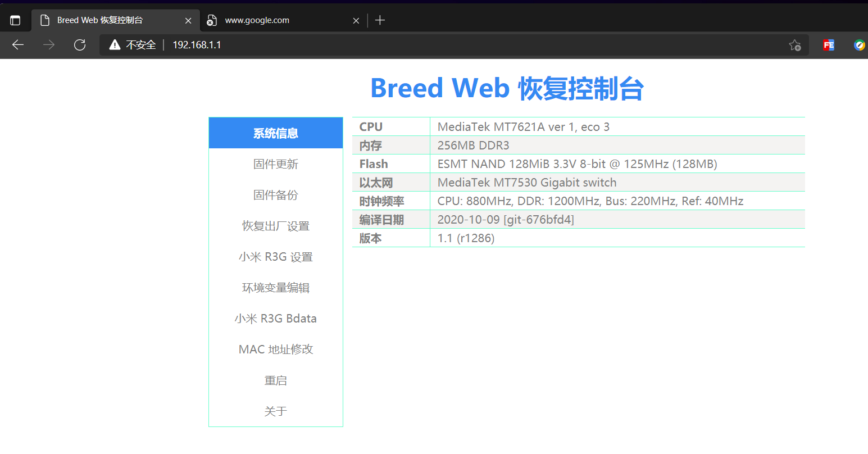The width and height of the screenshot is (868, 454).
Task: Click the back navigation arrow icon
Action: click(x=17, y=45)
